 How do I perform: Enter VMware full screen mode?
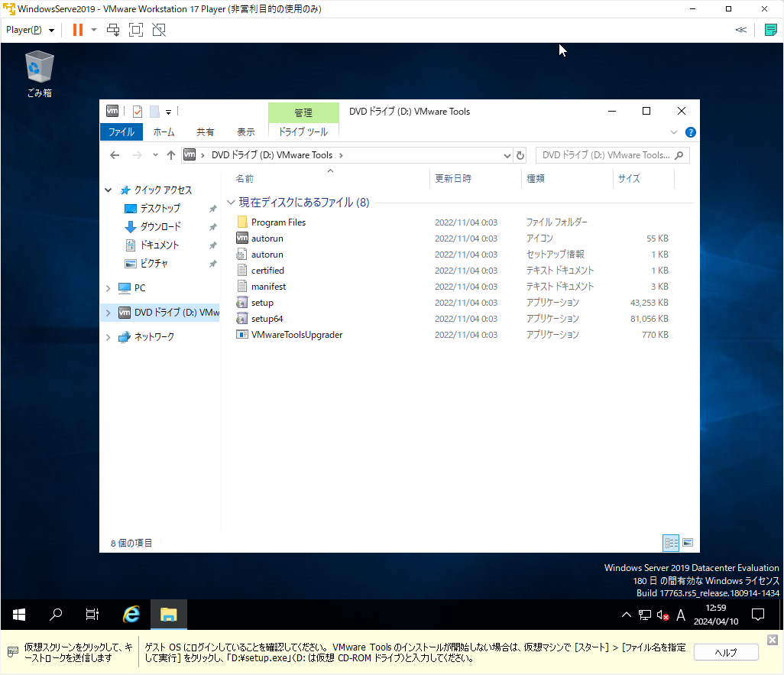136,30
